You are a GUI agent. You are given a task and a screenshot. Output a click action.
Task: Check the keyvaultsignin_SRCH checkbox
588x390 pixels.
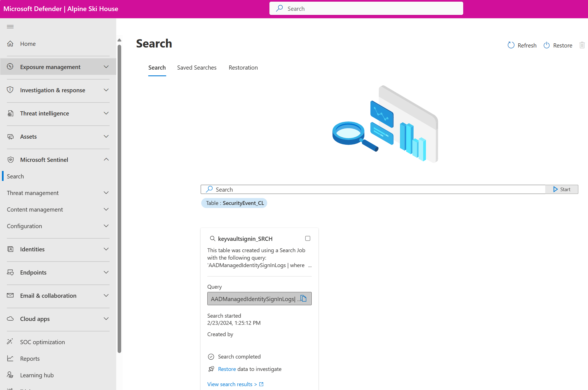308,238
